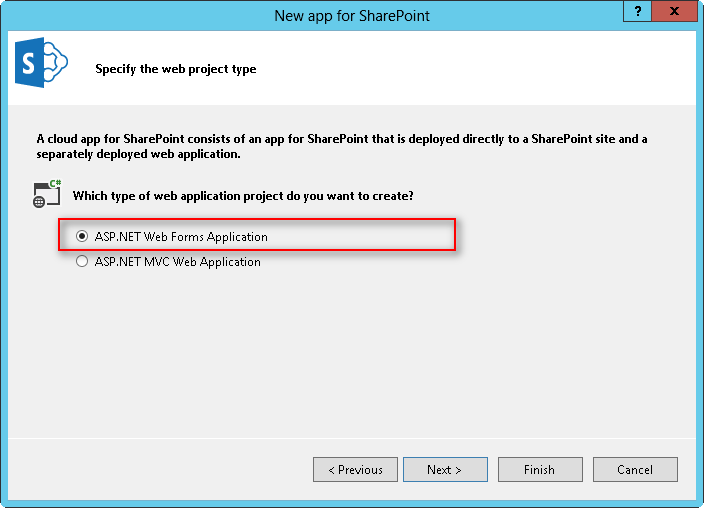
Task: Click Finish to complete the wizard
Action: pos(539,469)
